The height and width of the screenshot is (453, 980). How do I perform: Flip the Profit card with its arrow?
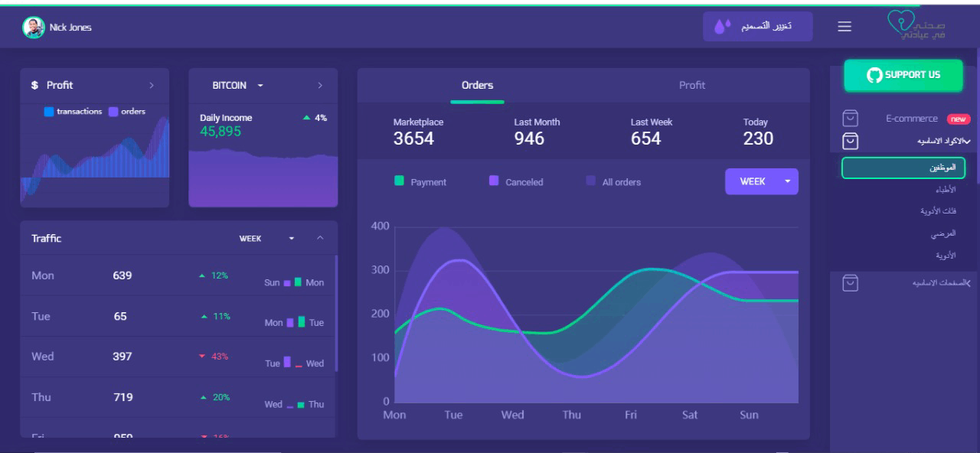click(152, 86)
